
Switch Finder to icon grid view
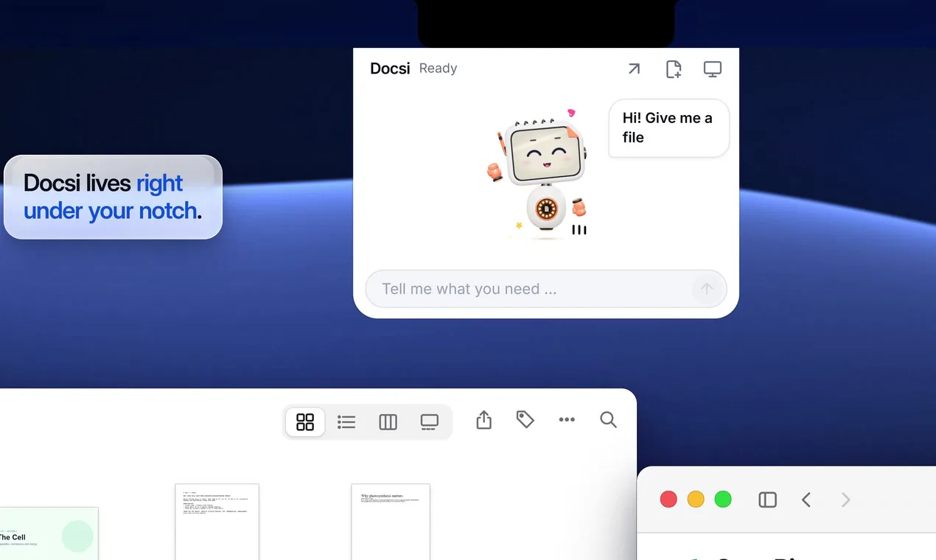(x=305, y=421)
